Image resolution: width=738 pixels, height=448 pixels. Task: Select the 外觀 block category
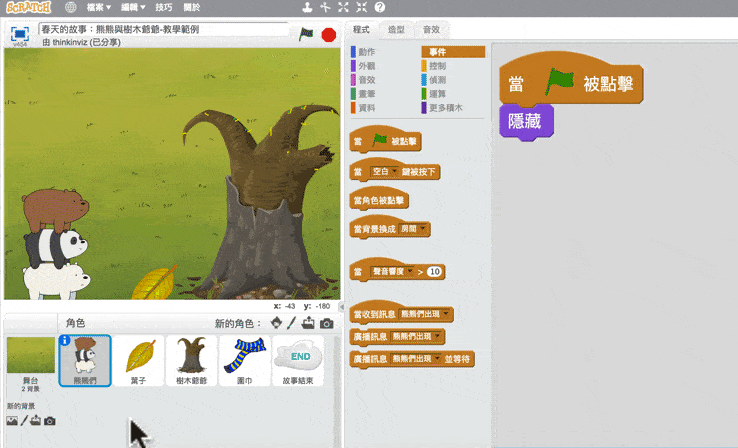(x=363, y=66)
